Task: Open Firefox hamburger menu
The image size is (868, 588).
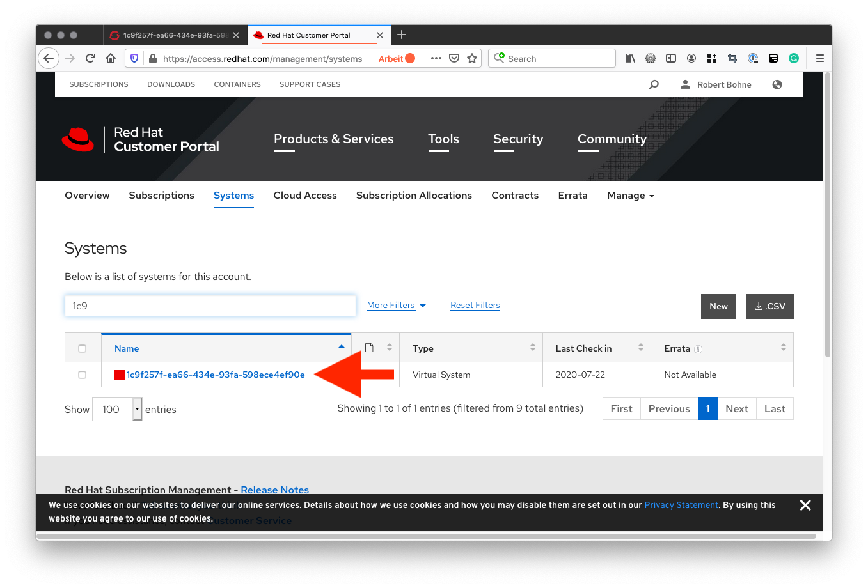Action: [819, 58]
